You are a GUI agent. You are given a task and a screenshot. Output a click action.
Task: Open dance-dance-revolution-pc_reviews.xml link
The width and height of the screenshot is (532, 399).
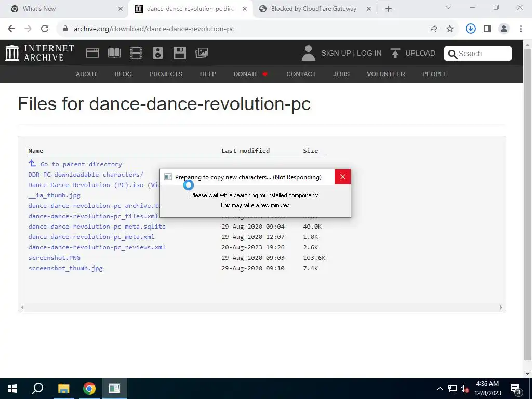click(x=97, y=247)
